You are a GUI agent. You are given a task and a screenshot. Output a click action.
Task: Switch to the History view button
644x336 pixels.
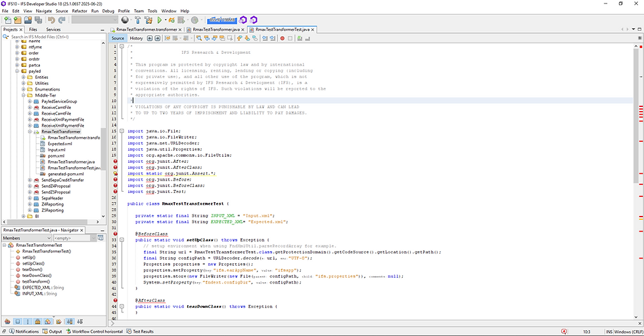click(x=136, y=38)
